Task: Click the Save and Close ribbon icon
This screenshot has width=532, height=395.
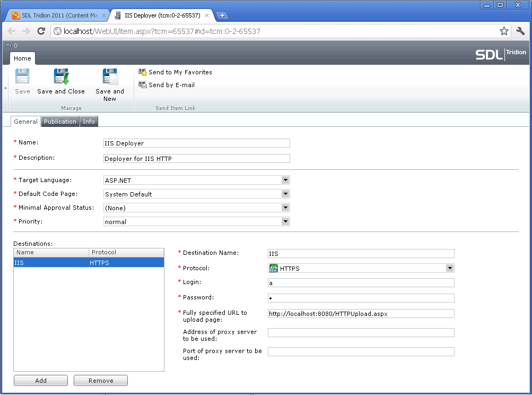Action: 61,78
